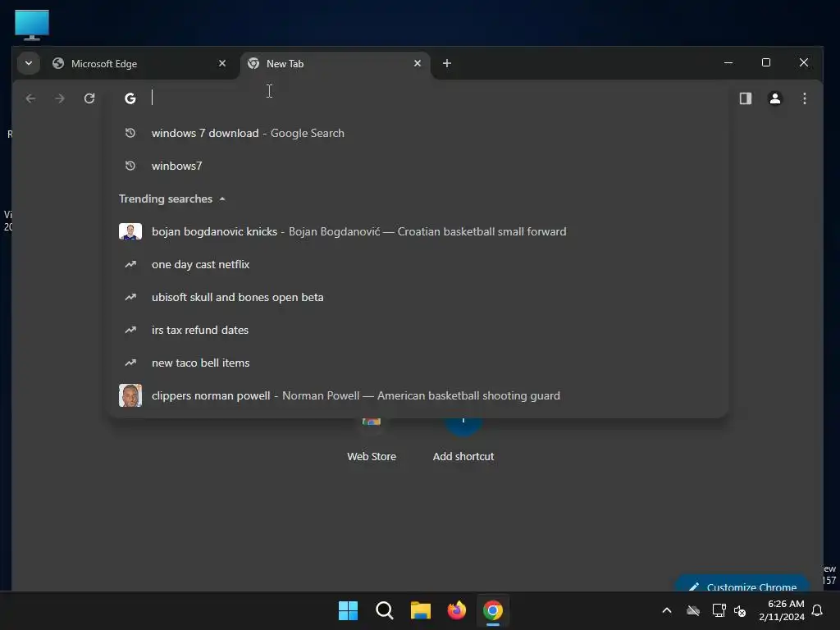
Task: Click the browser back arrow
Action: pyautogui.click(x=30, y=98)
